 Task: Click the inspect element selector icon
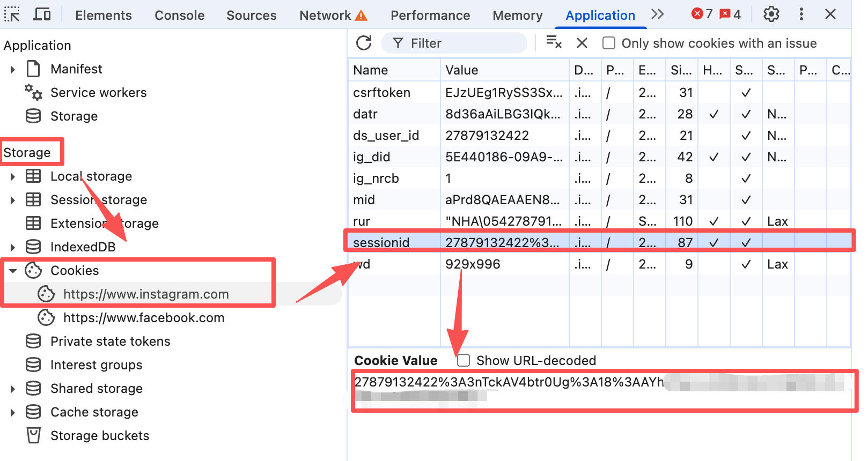(12, 14)
